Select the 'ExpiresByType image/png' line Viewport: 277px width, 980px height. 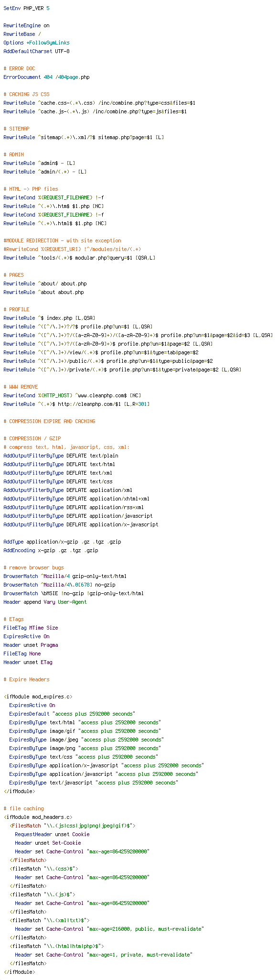click(x=85, y=749)
